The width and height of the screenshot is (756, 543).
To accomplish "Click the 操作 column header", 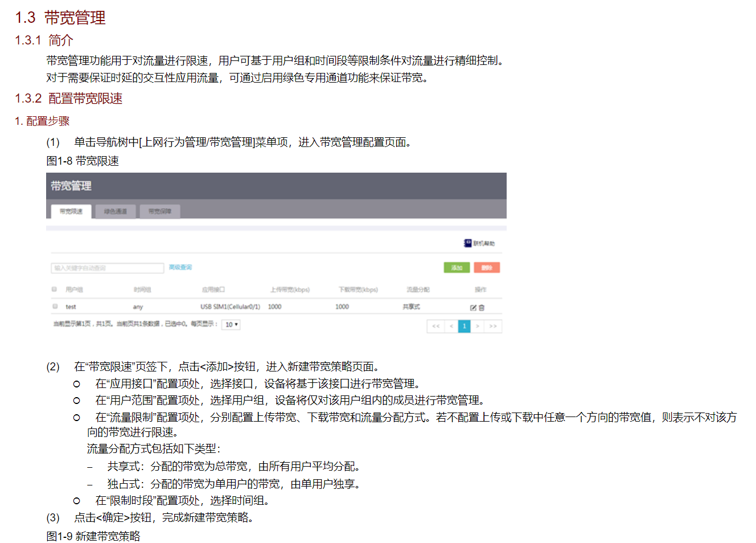I will [x=481, y=289].
